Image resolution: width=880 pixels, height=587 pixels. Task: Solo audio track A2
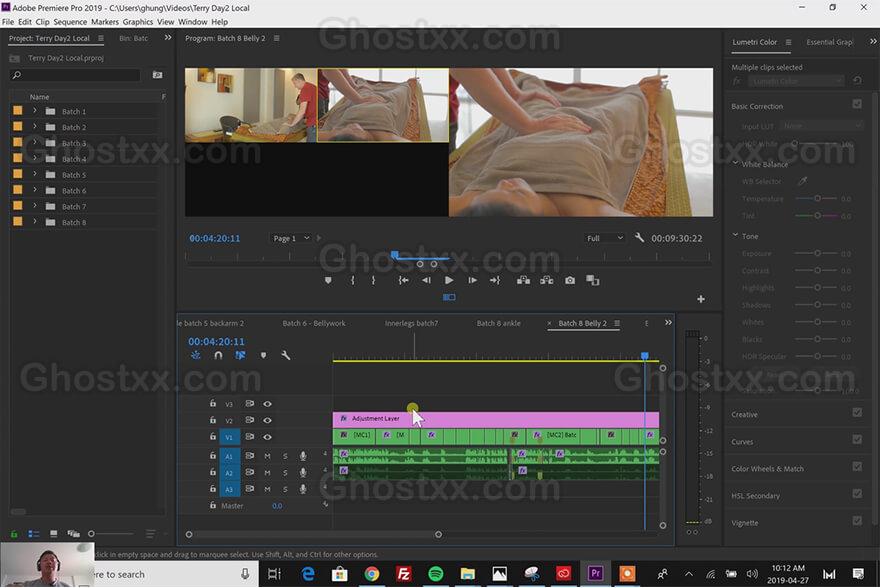click(285, 473)
